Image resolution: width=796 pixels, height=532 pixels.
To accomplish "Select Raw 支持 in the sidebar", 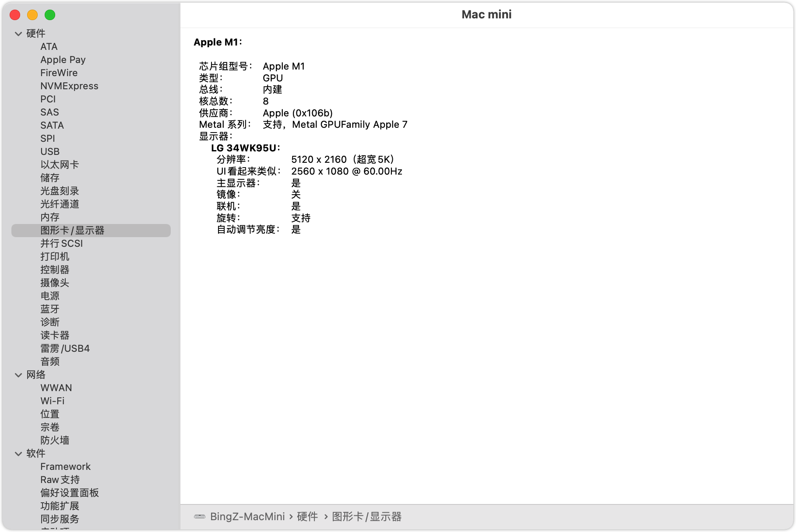I will [60, 480].
